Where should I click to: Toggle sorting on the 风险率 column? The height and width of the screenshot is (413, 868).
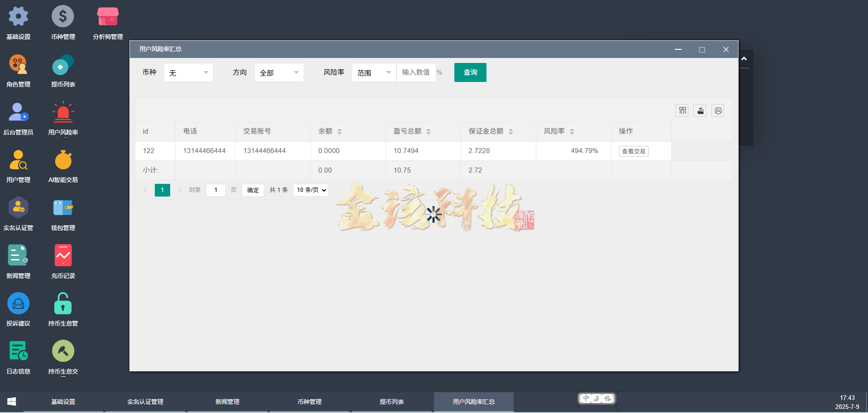point(573,131)
